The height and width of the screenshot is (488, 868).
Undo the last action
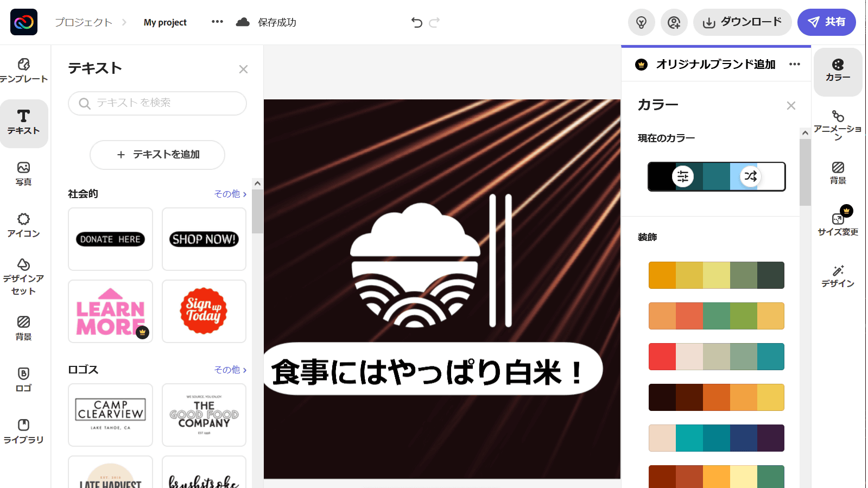point(417,22)
